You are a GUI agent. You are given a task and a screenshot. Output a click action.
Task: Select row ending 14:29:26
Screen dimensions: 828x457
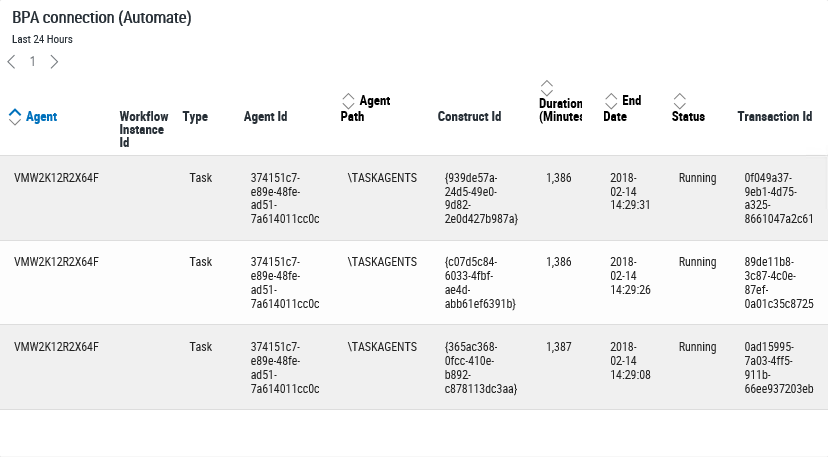(x=414, y=283)
